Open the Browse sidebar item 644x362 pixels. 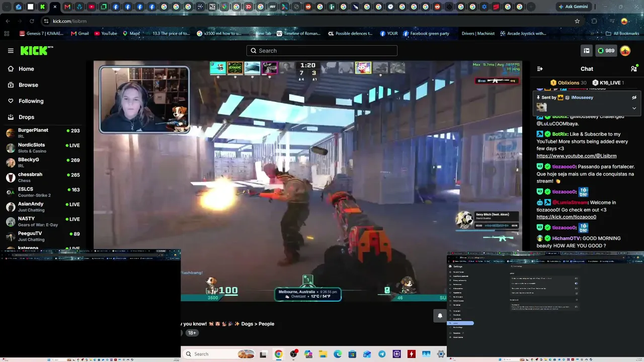click(x=28, y=85)
